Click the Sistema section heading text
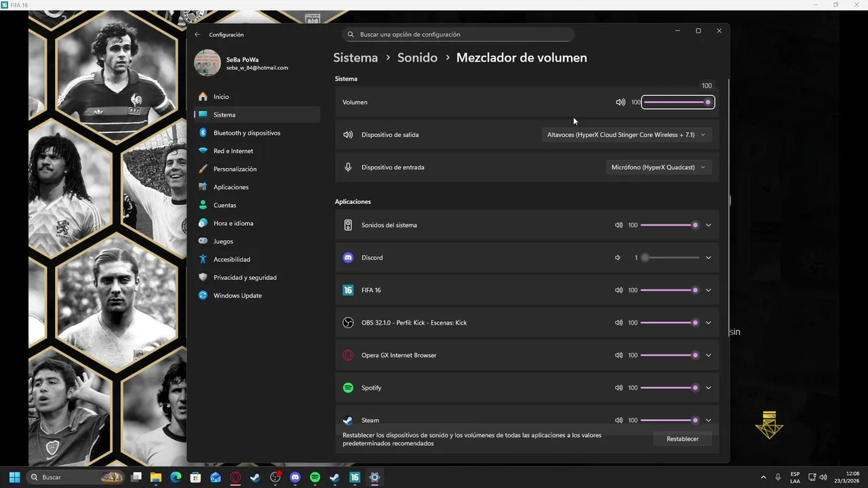 (x=346, y=79)
